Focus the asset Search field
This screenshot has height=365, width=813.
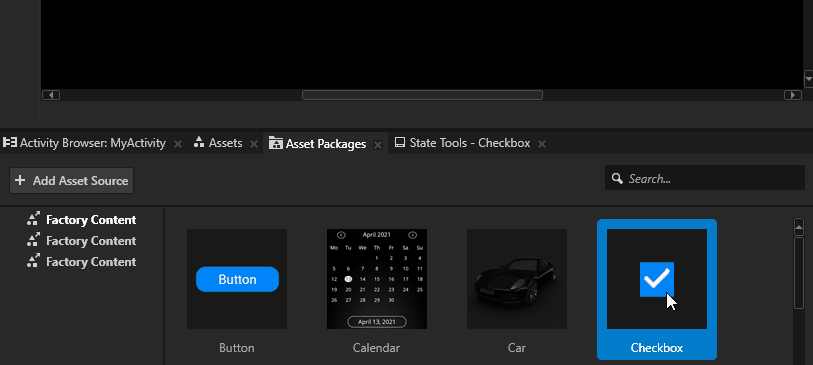tap(705, 179)
